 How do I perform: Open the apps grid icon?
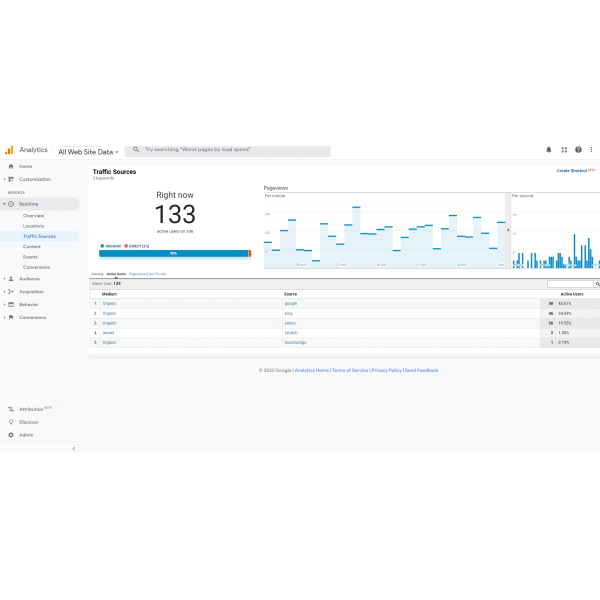click(564, 150)
